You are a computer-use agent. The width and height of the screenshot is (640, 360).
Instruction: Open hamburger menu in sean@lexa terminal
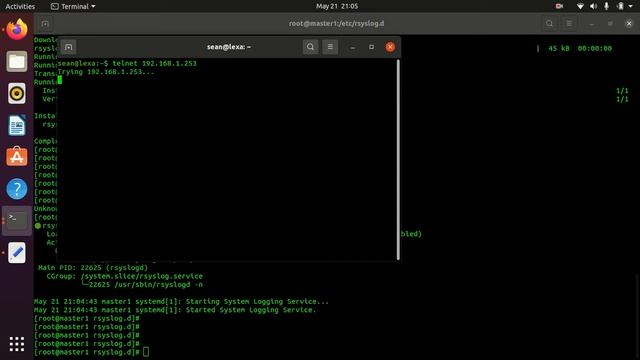click(x=330, y=47)
